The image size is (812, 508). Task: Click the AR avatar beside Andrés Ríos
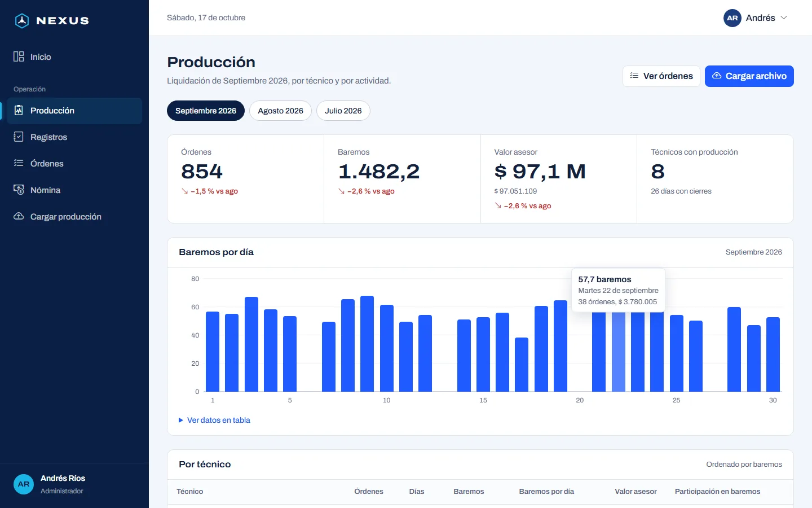pos(24,484)
